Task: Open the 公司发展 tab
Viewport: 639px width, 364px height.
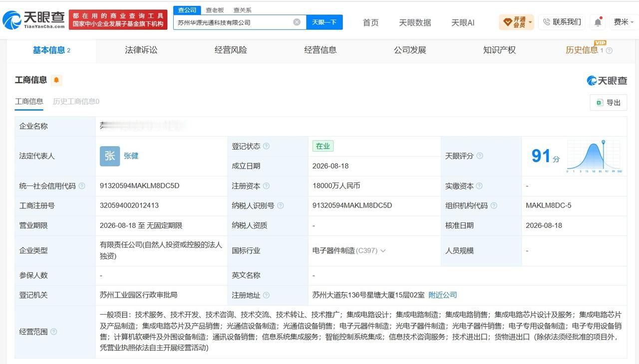Action: 410,50
